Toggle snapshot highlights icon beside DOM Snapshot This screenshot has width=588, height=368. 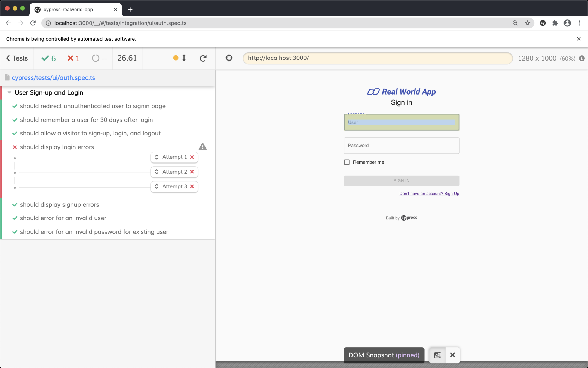(x=437, y=355)
